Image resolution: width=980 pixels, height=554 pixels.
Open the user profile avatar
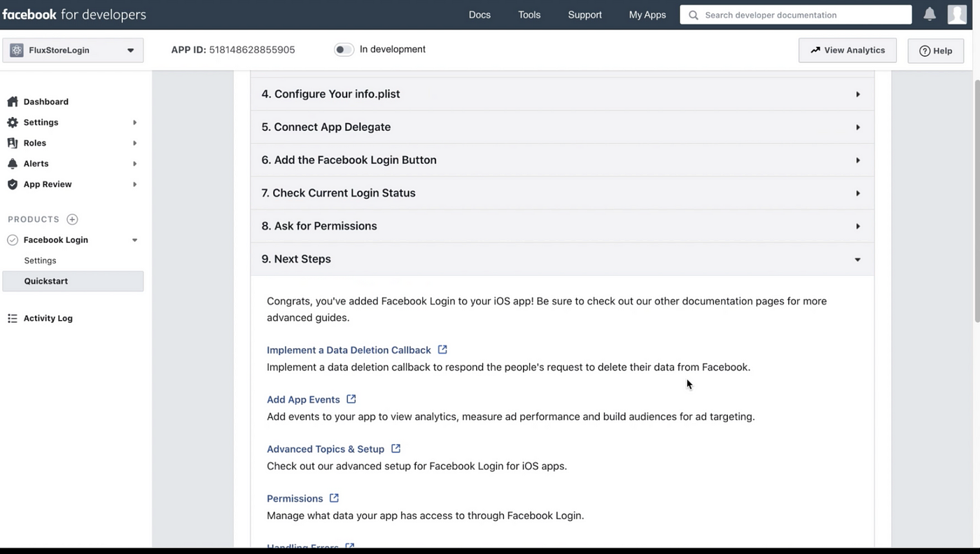[957, 14]
